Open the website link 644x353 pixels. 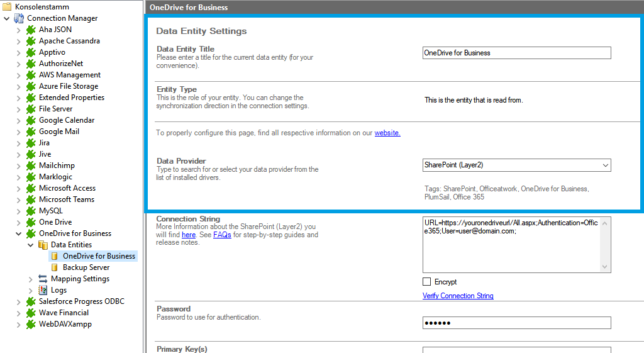pyautogui.click(x=387, y=133)
